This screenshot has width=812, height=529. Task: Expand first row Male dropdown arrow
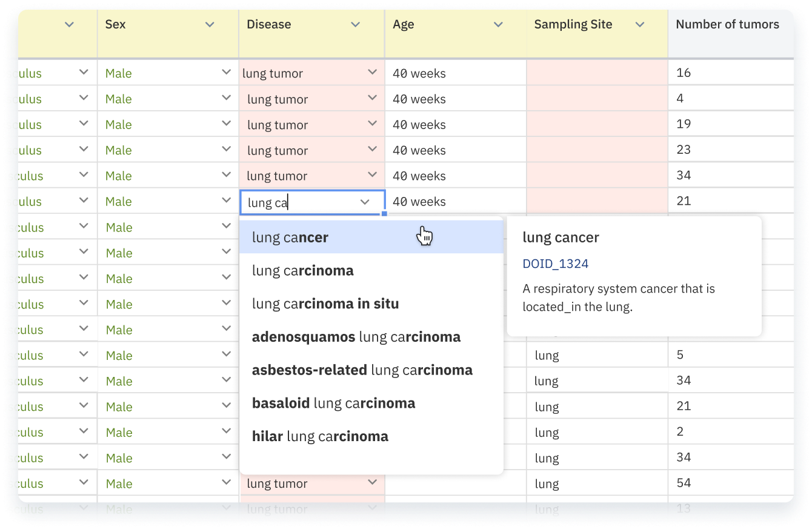227,73
